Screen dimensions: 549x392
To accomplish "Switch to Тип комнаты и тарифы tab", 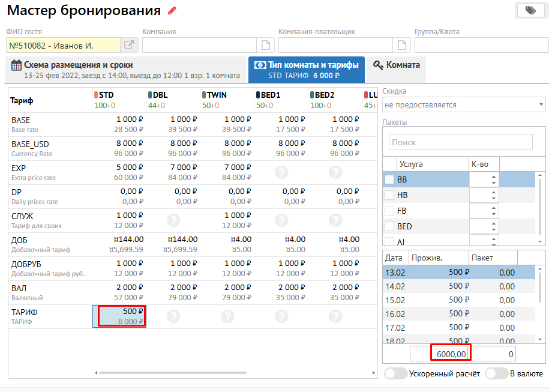I will (x=307, y=70).
